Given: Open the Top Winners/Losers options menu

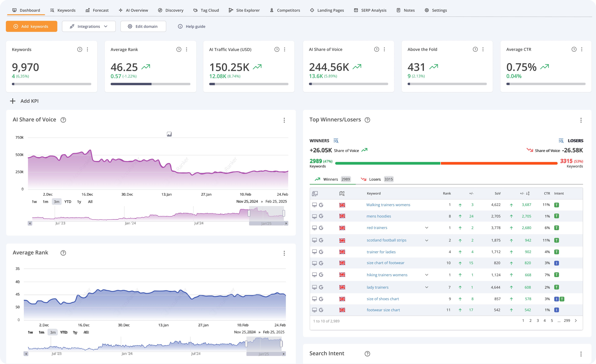Looking at the screenshot, I should click(581, 120).
